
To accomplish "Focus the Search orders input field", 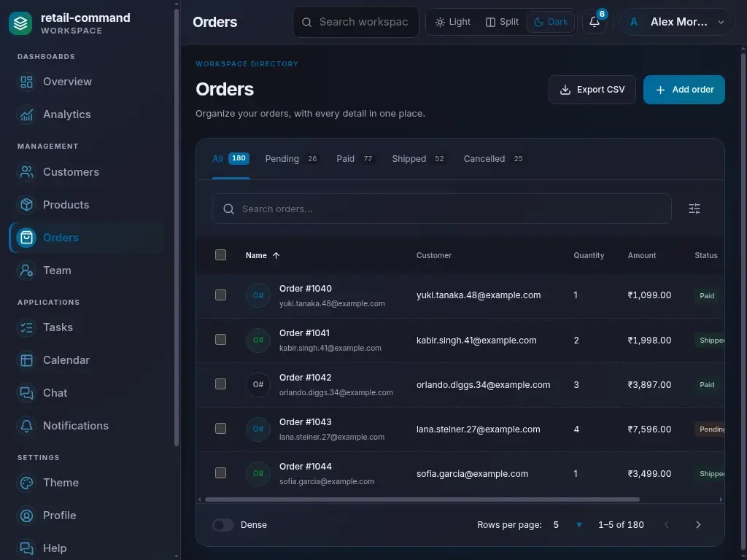I will pos(442,209).
